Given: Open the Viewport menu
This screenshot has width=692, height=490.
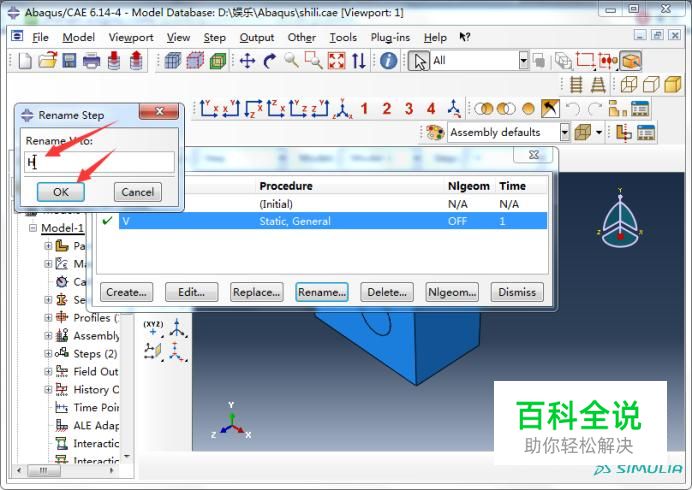Looking at the screenshot, I should [x=131, y=38].
